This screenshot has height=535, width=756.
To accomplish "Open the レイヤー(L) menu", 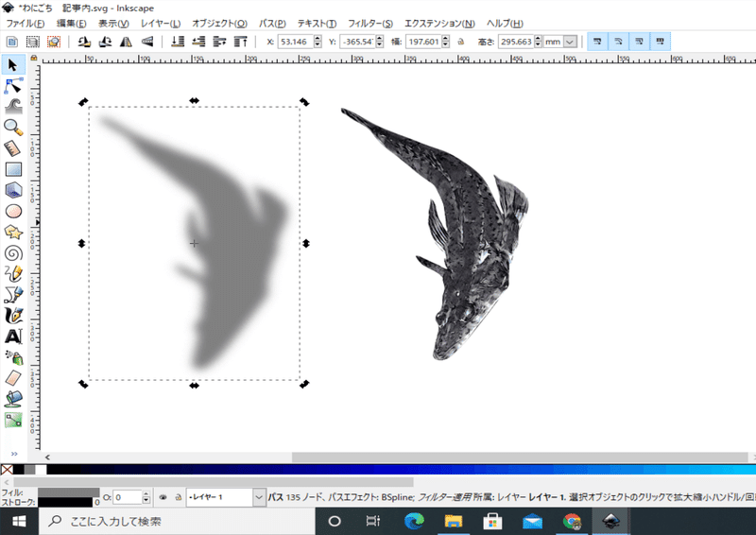I will (x=161, y=23).
